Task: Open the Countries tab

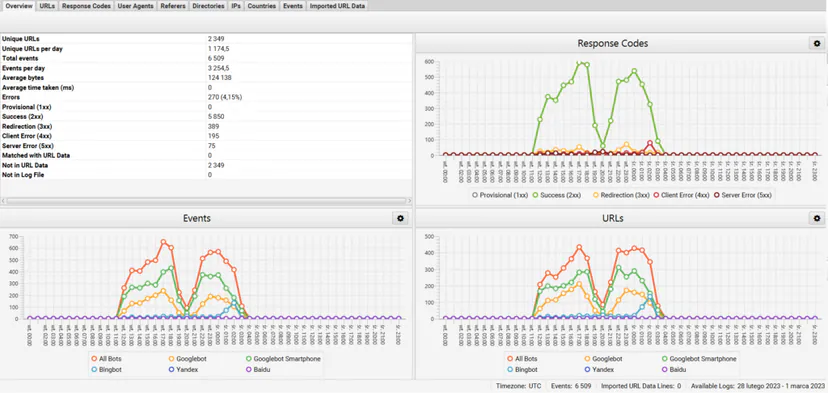Action: coord(261,6)
